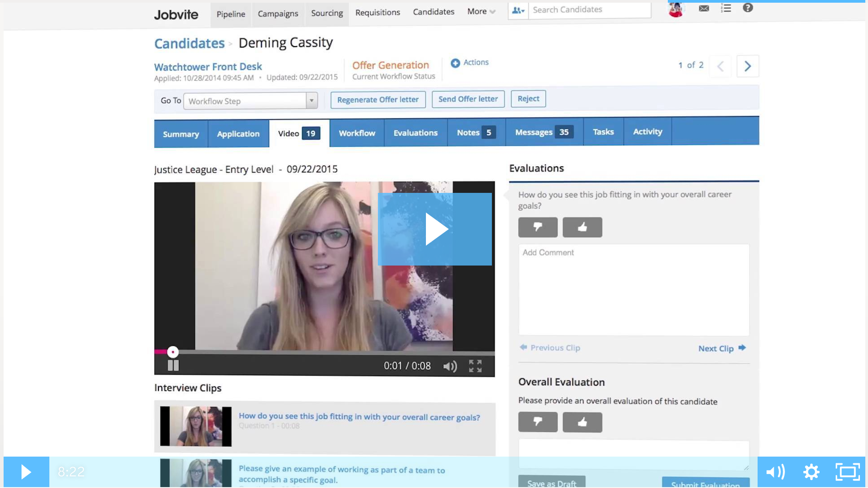This screenshot has height=488, width=868.
Task: Open the career goals clip thumbnail
Action: (196, 426)
